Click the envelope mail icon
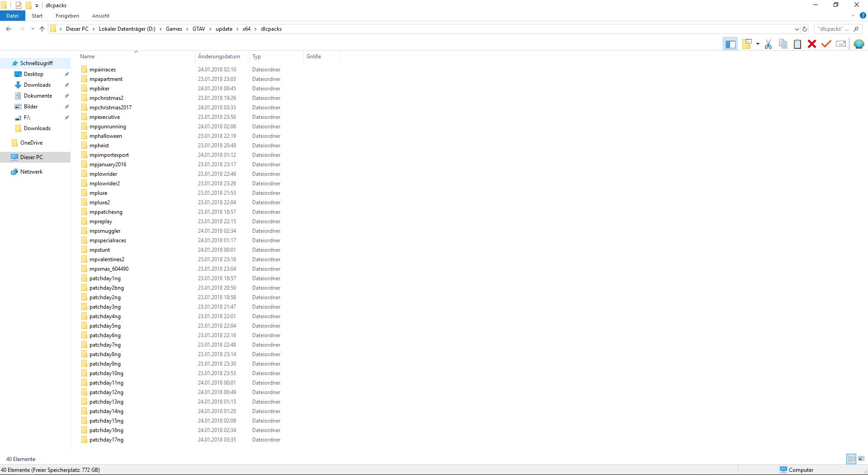The image size is (868, 475). (841, 44)
